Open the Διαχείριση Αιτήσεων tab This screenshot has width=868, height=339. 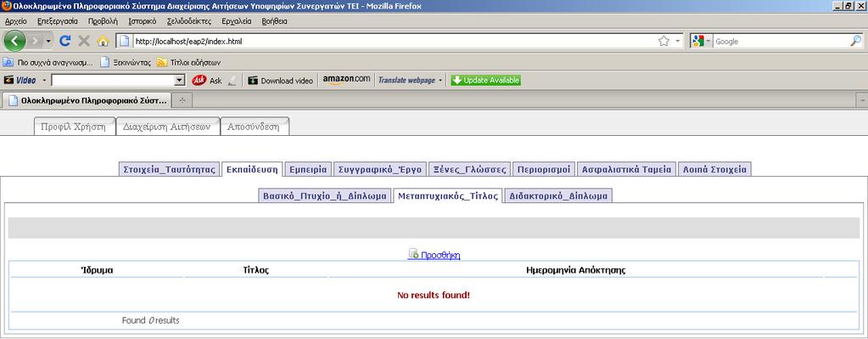click(167, 127)
